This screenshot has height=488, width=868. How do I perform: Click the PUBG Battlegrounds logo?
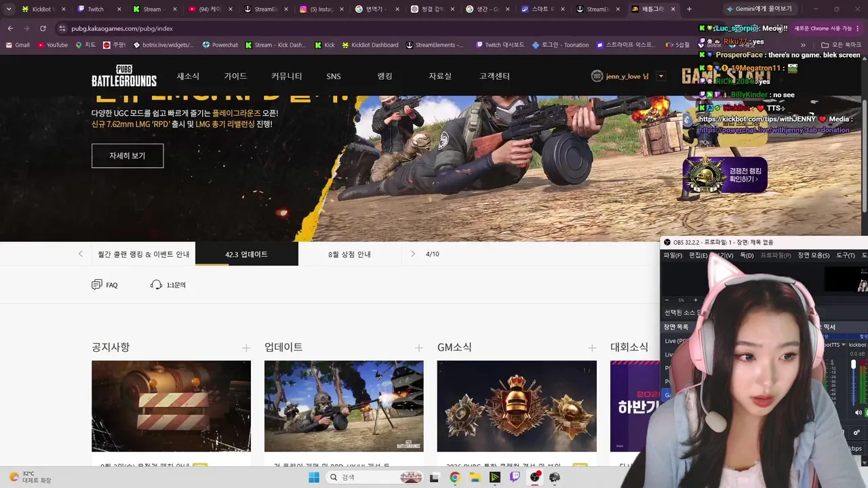coord(124,76)
